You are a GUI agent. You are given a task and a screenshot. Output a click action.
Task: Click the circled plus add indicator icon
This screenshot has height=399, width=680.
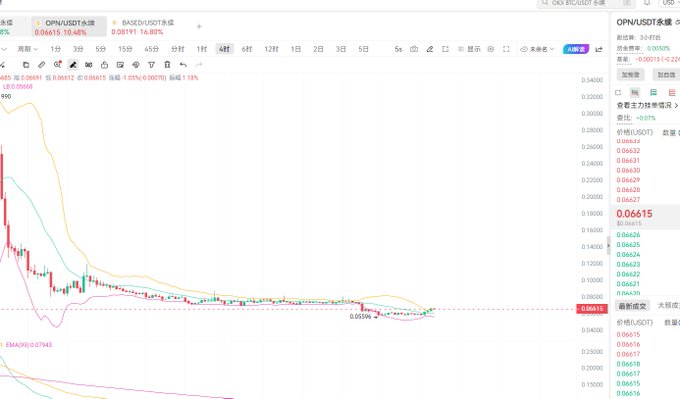tap(491, 49)
